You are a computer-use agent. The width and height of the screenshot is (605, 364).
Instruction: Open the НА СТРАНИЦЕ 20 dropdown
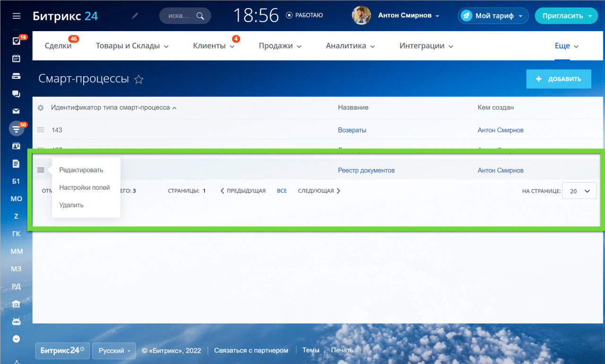(579, 191)
